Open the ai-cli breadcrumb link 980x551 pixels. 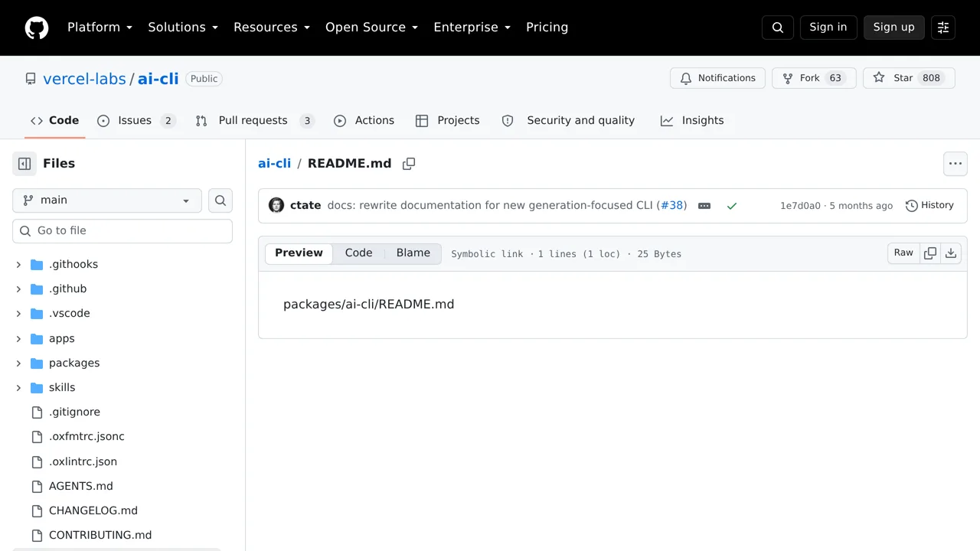pos(274,164)
